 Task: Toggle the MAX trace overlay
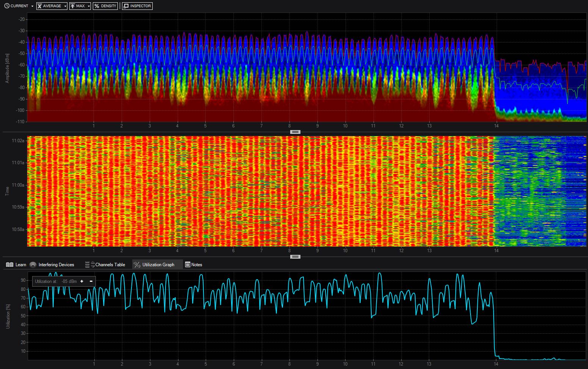80,6
